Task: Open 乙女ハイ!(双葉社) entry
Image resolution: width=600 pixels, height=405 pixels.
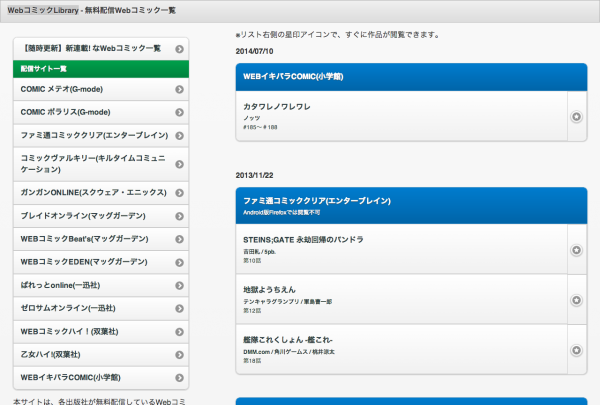Action: pos(101,355)
